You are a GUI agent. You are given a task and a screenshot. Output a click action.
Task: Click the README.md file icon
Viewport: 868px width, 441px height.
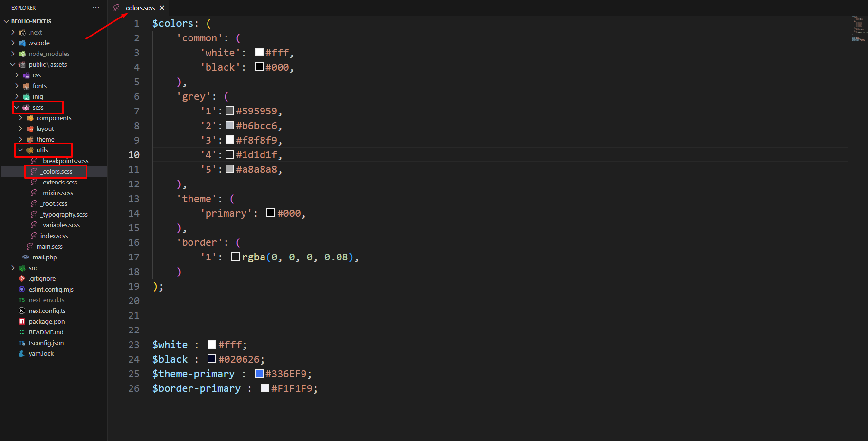click(x=22, y=332)
